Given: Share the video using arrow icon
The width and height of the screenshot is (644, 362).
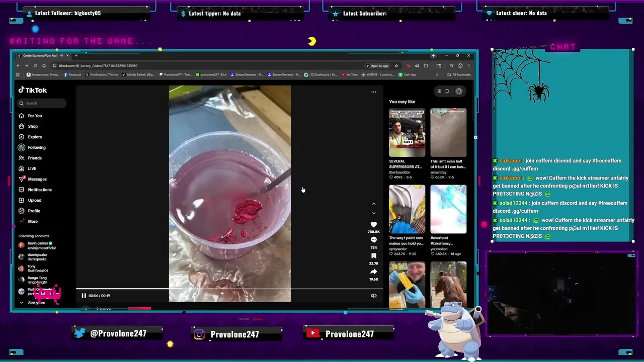Looking at the screenshot, I should click(373, 272).
